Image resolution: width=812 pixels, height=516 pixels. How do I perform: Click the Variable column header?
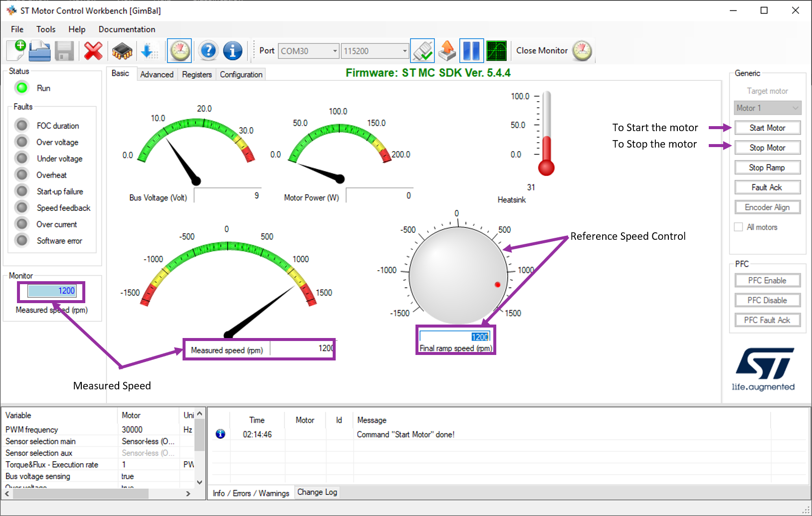tap(60, 415)
